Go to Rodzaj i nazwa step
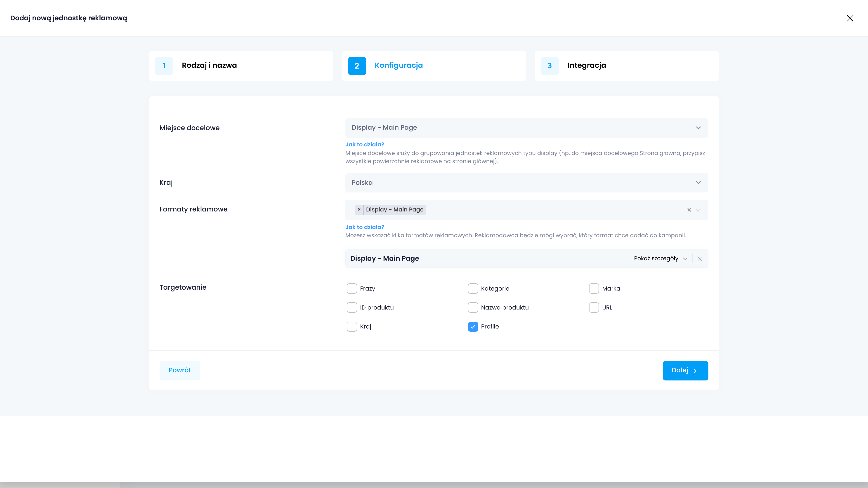This screenshot has height=488, width=868. [x=209, y=65]
